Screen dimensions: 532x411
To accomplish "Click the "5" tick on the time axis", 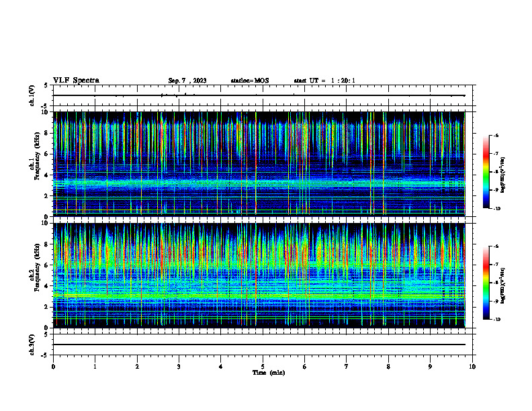I will (263, 367).
